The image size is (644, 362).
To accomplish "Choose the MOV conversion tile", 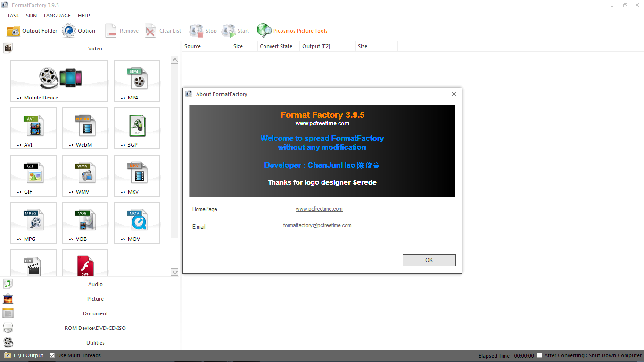I will pyautogui.click(x=137, y=222).
